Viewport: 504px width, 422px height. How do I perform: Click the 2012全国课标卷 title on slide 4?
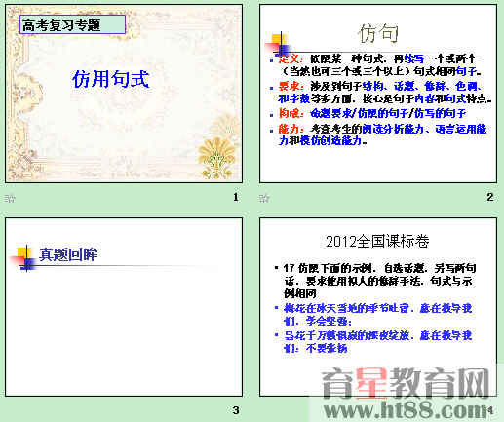[377, 241]
